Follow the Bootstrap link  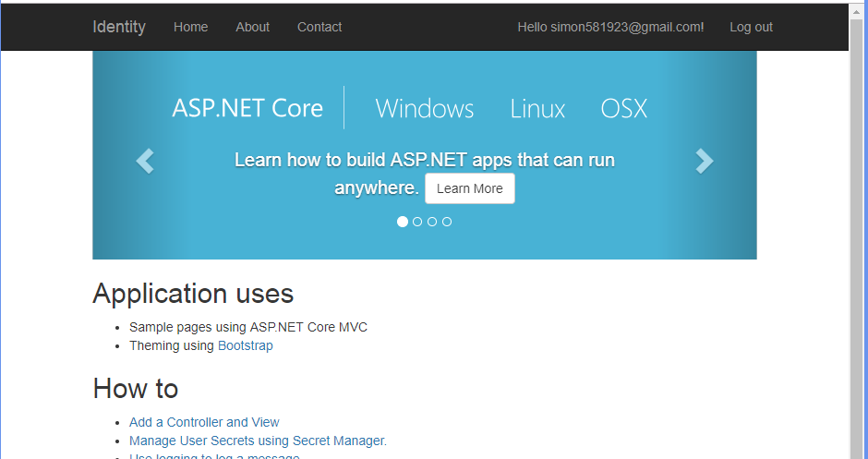pyautogui.click(x=246, y=345)
